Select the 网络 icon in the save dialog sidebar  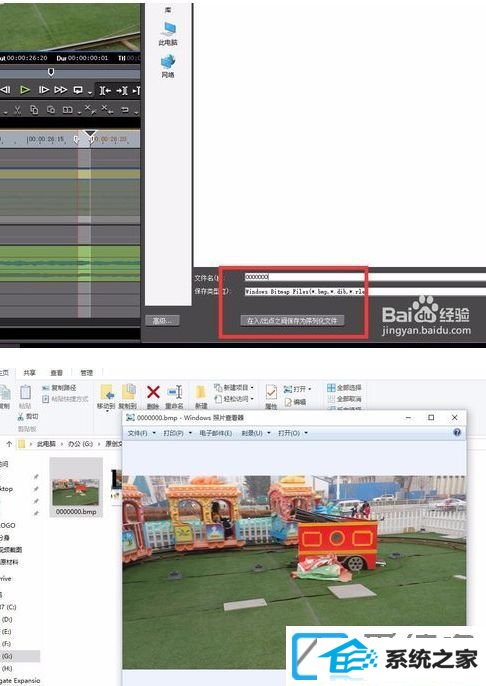(x=168, y=66)
